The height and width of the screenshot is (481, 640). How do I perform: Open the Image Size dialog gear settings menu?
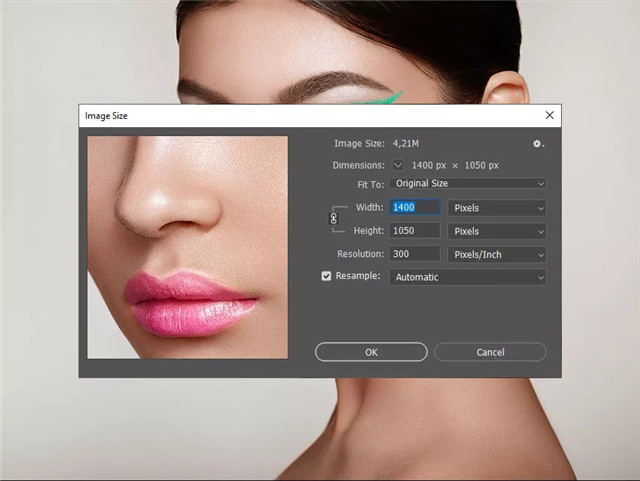[538, 144]
